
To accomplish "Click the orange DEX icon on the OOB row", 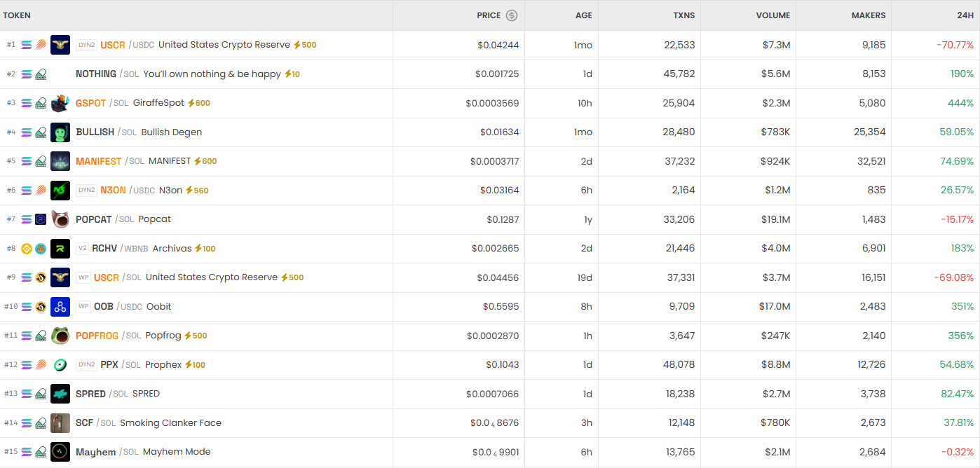I will click(x=41, y=306).
